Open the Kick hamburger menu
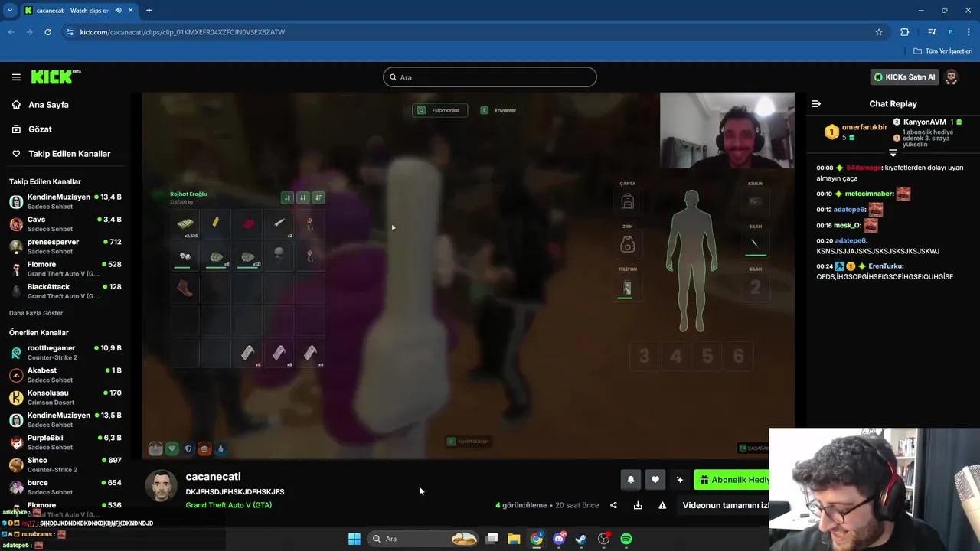 tap(16, 77)
